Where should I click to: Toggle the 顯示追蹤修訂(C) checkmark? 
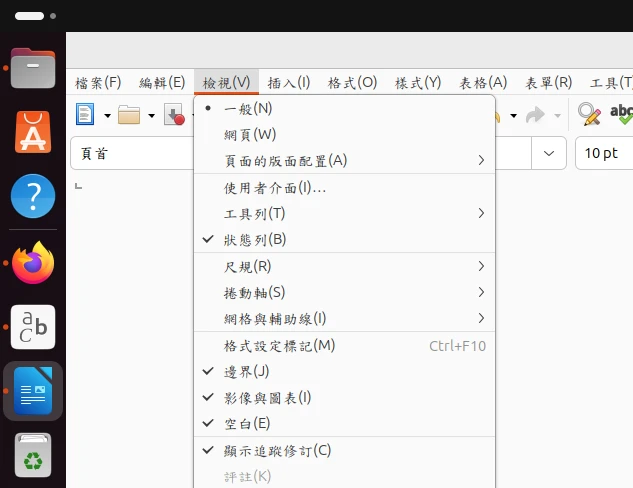tap(344, 451)
